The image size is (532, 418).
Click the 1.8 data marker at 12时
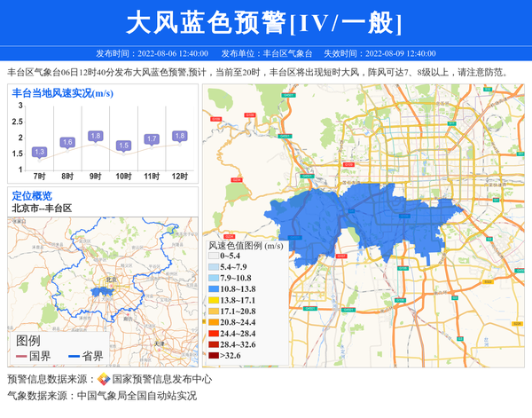[x=180, y=136]
